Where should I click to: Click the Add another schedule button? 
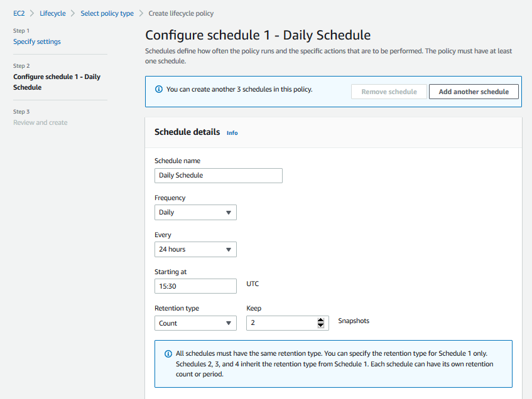coord(474,92)
